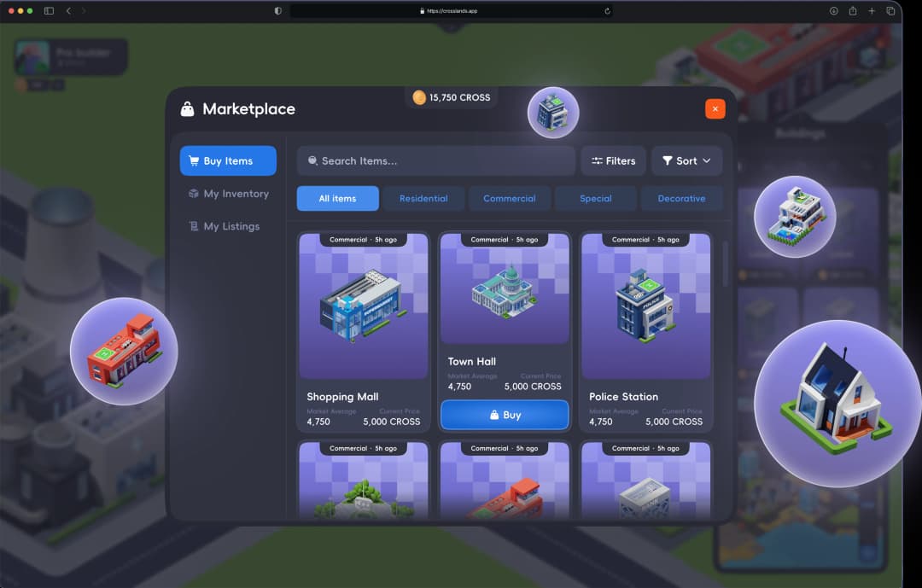
Task: Click the cart icon on Buy Items
Action: [x=194, y=160]
